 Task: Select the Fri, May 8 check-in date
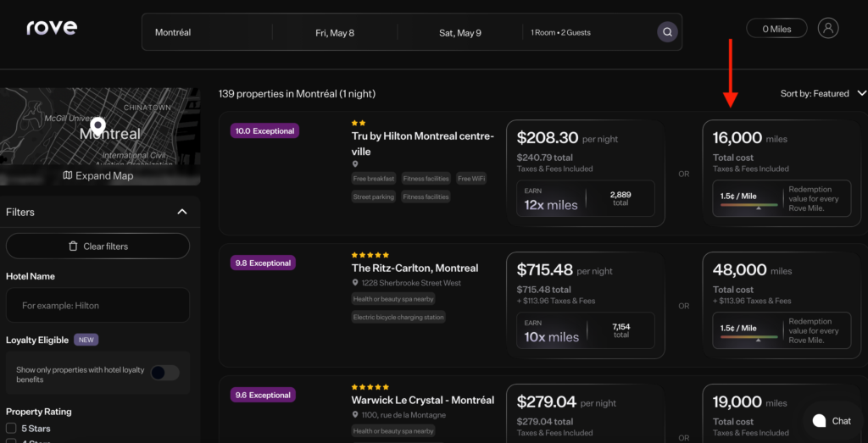pyautogui.click(x=335, y=33)
